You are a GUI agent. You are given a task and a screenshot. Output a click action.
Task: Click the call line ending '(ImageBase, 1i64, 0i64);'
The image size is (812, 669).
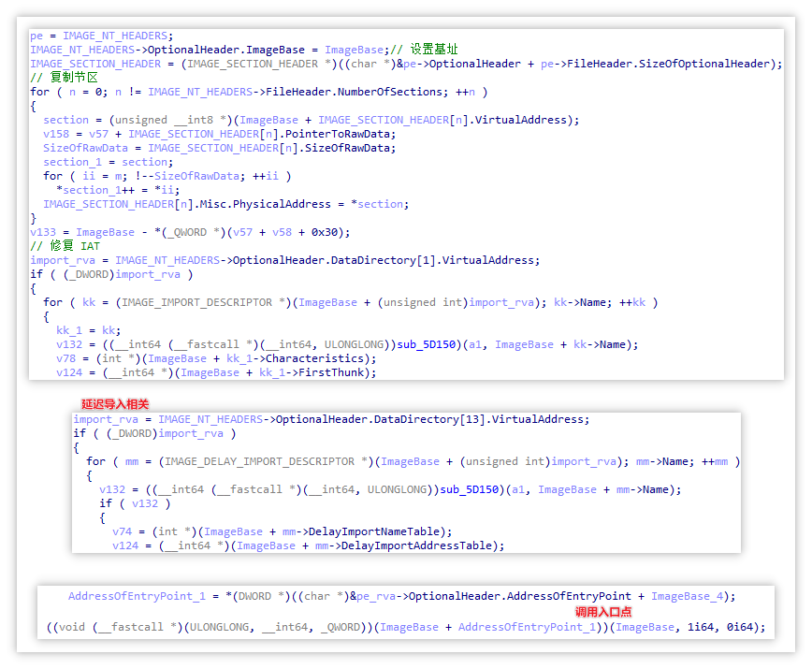tap(405, 628)
